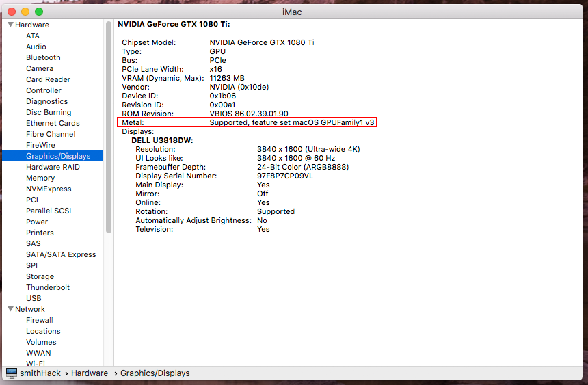Select the 3840 x 1600 @ 60 Hz value

coord(296,158)
